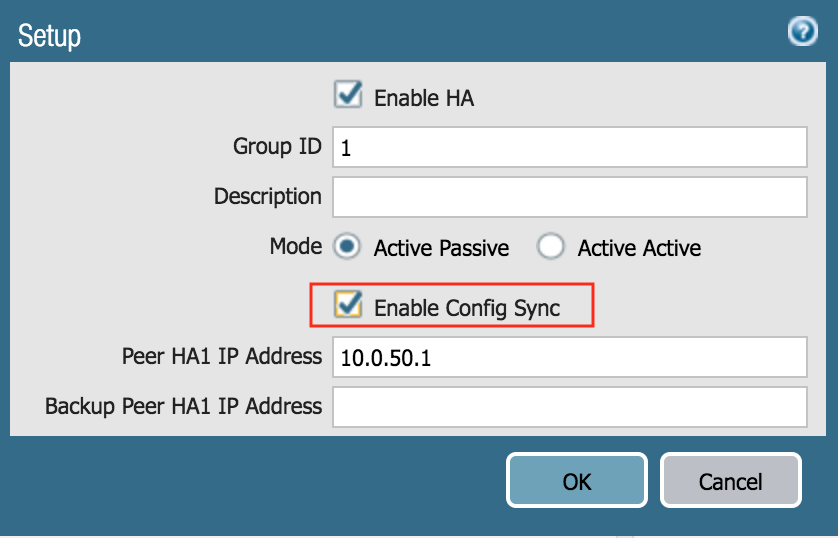Open the help icon in Setup dialog
838x538 pixels.
(x=802, y=33)
